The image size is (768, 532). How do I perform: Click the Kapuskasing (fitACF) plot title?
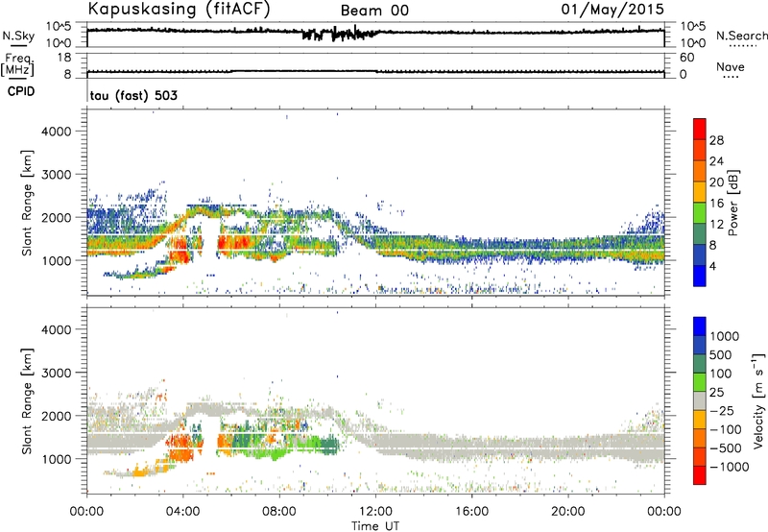coord(179,9)
